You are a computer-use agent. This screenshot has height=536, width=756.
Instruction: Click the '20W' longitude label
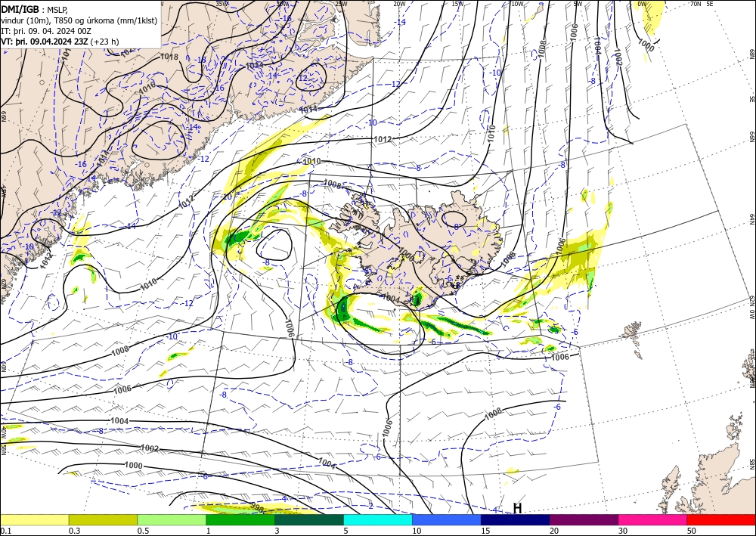pyautogui.click(x=399, y=4)
